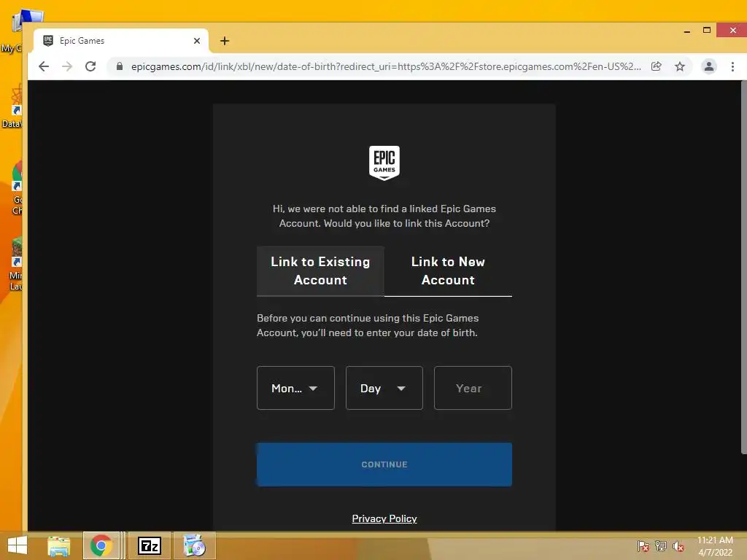Open File Explorer from the taskbar
The width and height of the screenshot is (747, 560).
(58, 545)
